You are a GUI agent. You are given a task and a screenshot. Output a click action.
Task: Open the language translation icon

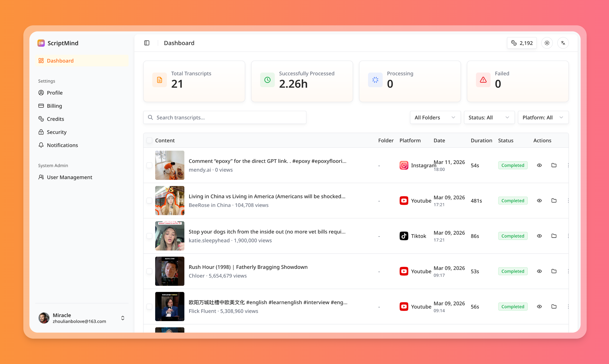point(563,43)
